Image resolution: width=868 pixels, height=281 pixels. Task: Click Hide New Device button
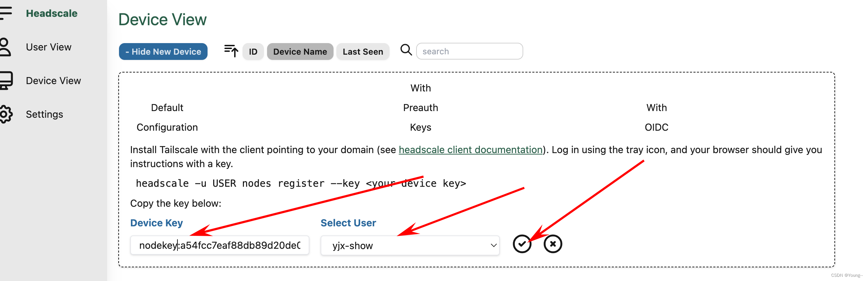click(163, 52)
